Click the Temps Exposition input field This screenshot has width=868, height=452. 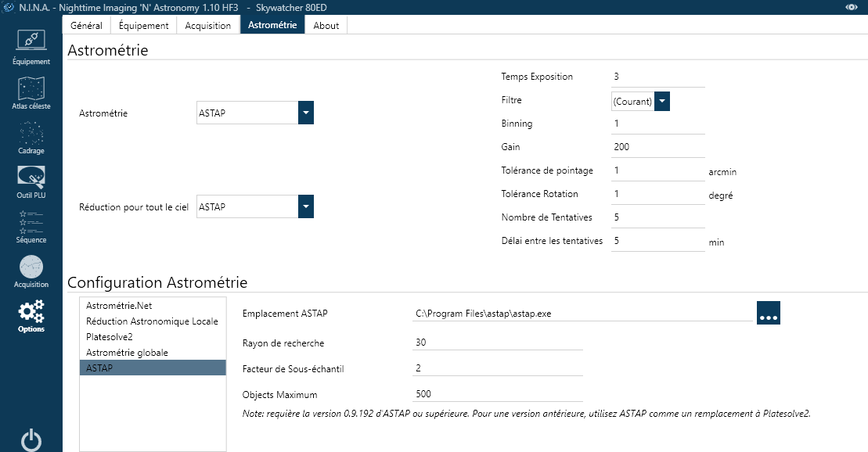tap(657, 77)
